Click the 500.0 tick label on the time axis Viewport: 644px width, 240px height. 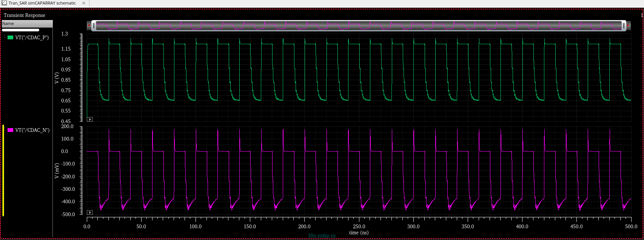click(631, 226)
